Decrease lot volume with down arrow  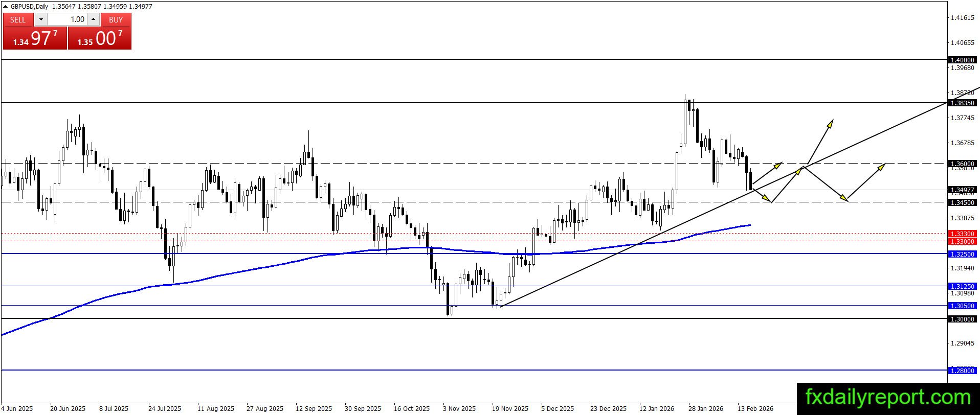pyautogui.click(x=41, y=19)
